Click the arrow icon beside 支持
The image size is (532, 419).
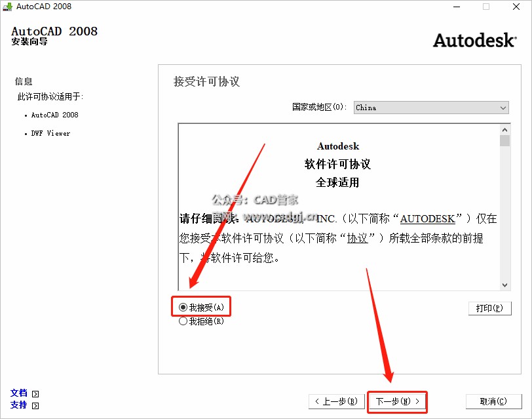coord(35,406)
